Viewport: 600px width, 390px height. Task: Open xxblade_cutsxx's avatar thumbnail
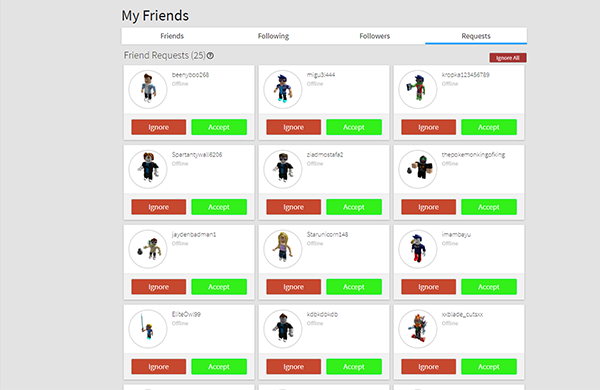418,329
